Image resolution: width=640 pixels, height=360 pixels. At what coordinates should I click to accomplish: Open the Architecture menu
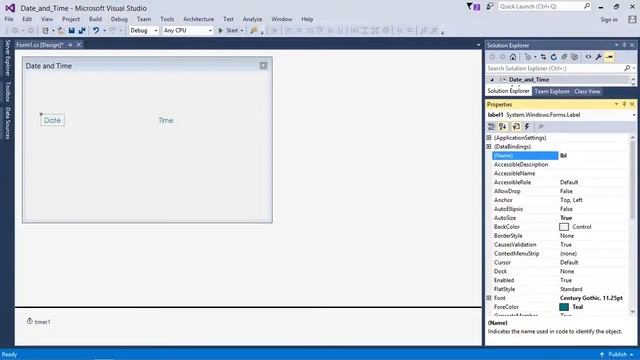pyautogui.click(x=198, y=19)
